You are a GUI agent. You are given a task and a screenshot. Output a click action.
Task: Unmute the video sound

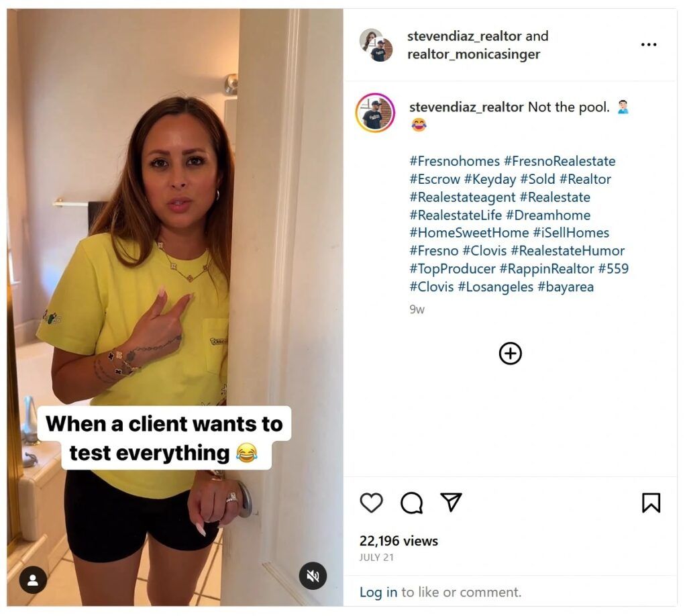point(312,576)
